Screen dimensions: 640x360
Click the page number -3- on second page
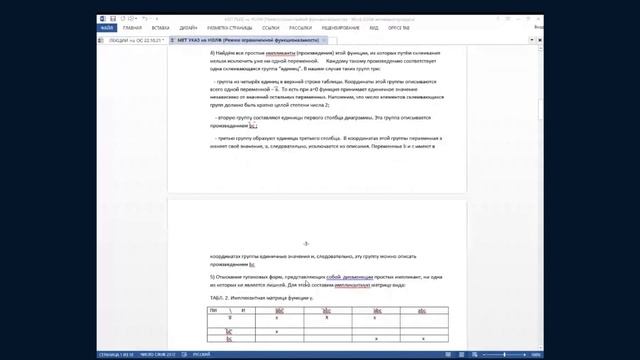[x=306, y=244]
